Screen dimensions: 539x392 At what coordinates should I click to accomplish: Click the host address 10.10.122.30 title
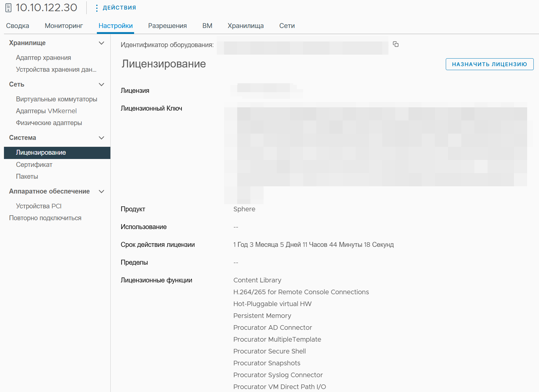pos(46,8)
